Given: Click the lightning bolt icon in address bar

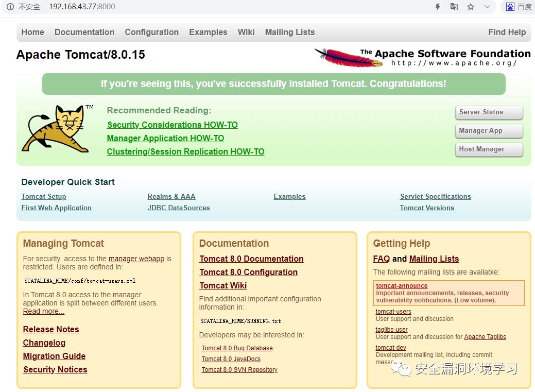Looking at the screenshot, I should pyautogui.click(x=438, y=7).
